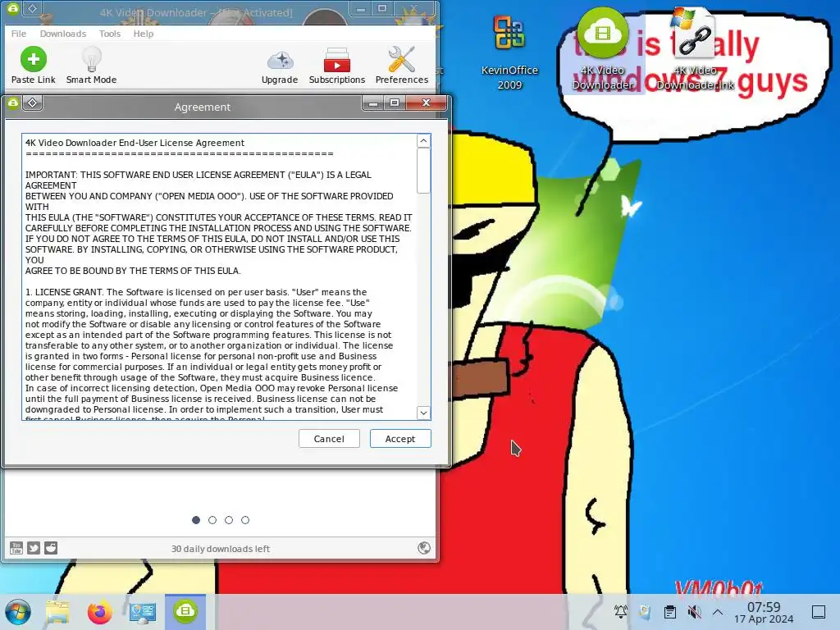Open the Help menu

click(x=143, y=33)
